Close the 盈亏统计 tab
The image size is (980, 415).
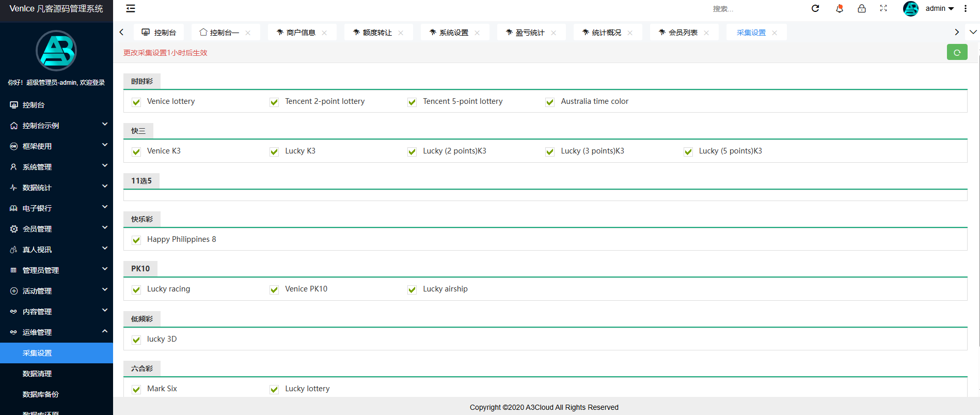(554, 33)
